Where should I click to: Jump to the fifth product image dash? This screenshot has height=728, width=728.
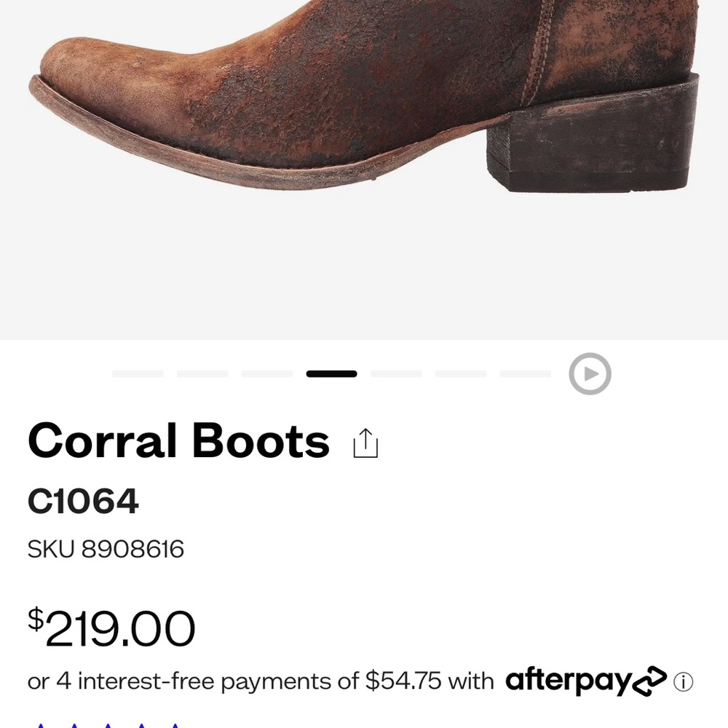coord(397,373)
